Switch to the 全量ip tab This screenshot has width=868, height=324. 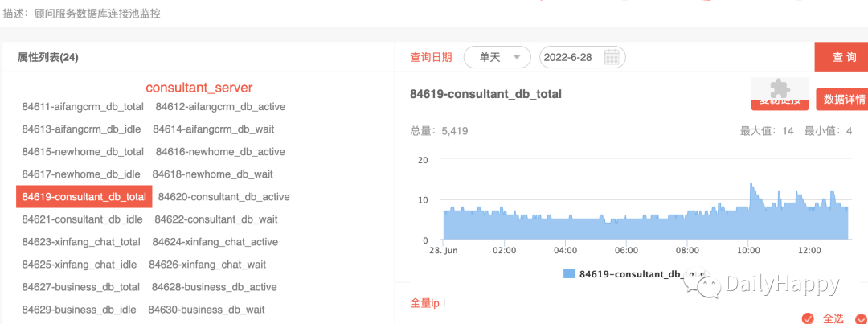click(424, 303)
